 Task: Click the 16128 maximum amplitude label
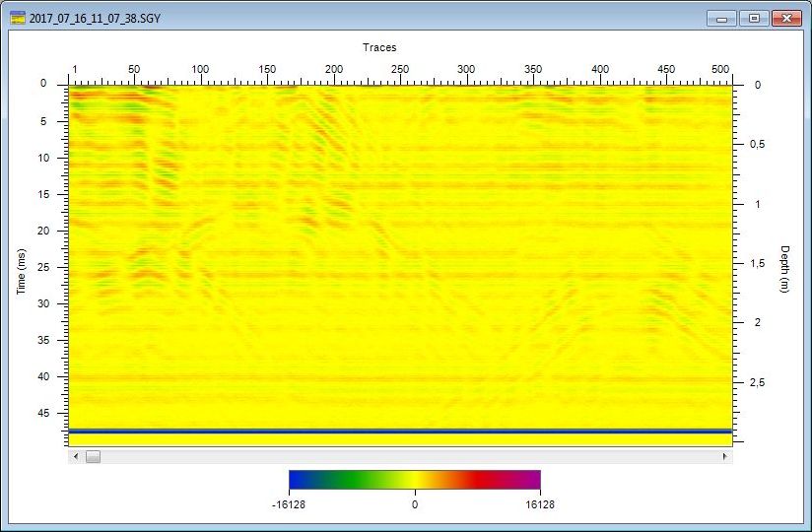540,503
